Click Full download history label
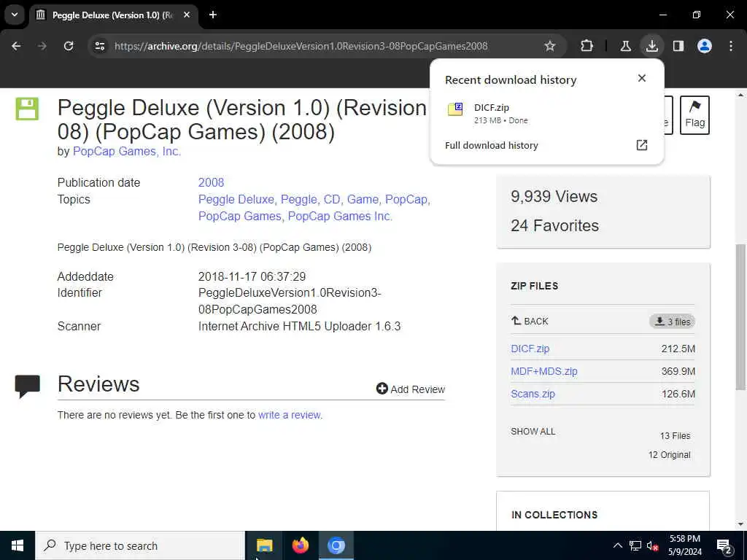This screenshot has height=560, width=747. (491, 145)
